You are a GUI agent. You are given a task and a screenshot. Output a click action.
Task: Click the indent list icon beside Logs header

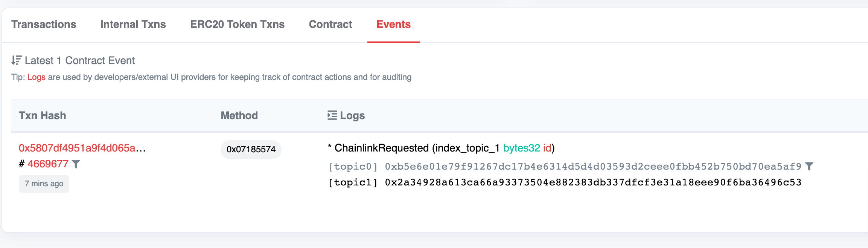point(332,115)
